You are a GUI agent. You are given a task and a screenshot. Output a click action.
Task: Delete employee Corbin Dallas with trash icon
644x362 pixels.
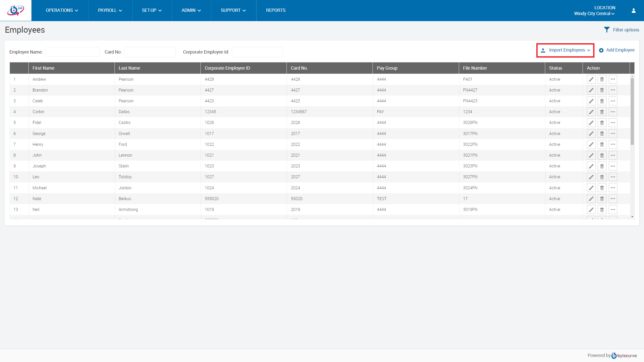tap(602, 112)
